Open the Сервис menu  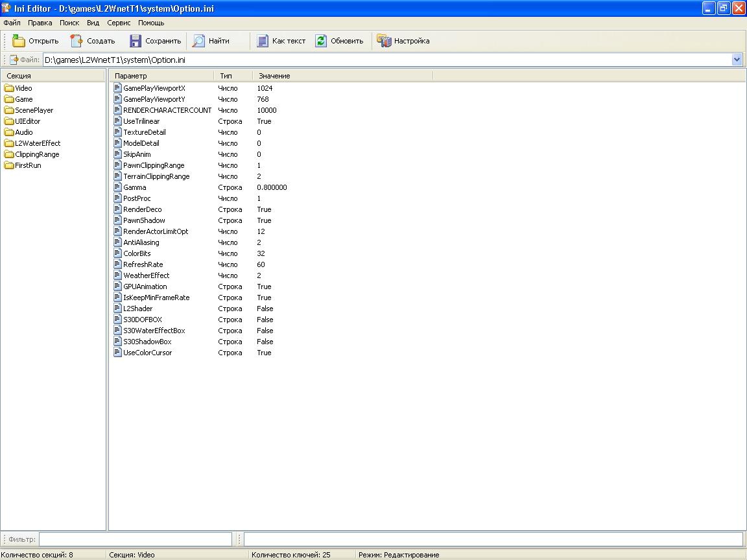[119, 23]
